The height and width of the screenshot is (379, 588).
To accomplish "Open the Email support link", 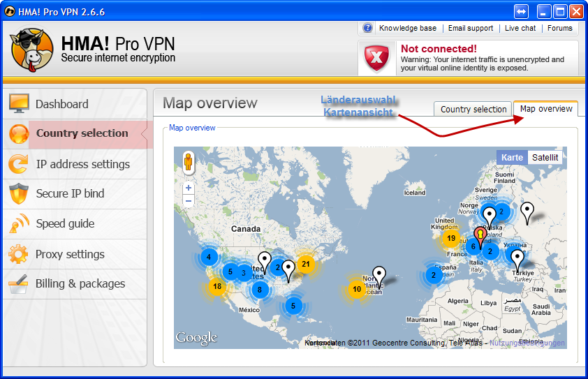I will pos(471,28).
